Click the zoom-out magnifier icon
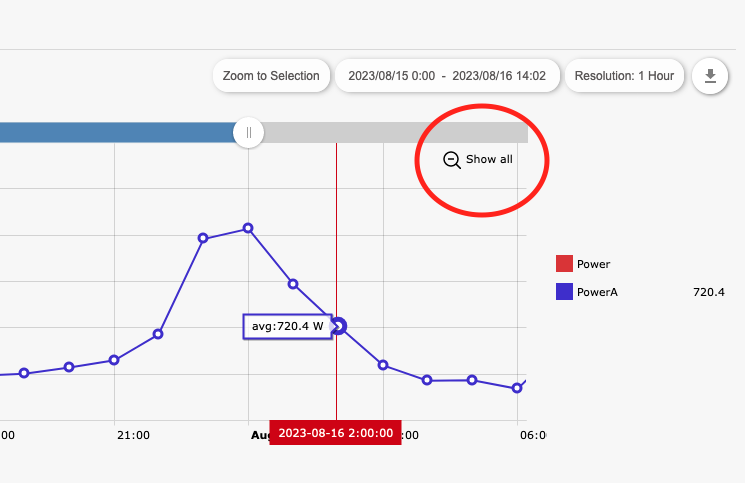Screen dimensions: 745x483 click(452, 159)
